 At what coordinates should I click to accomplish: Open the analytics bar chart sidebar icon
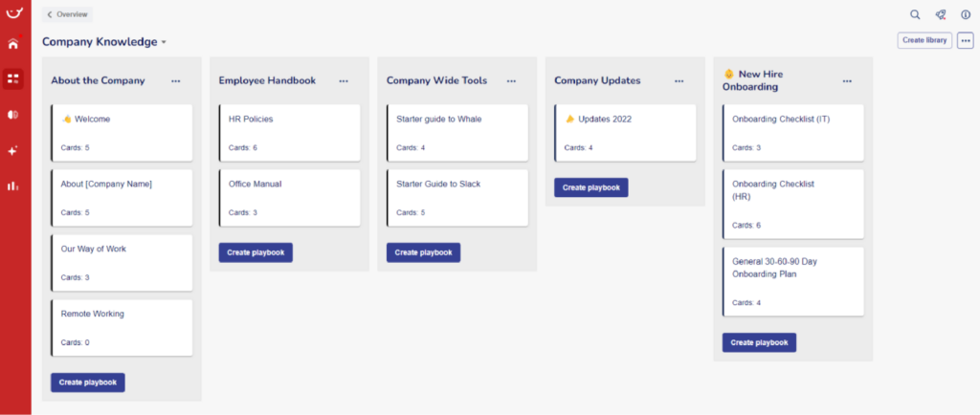tap(13, 186)
